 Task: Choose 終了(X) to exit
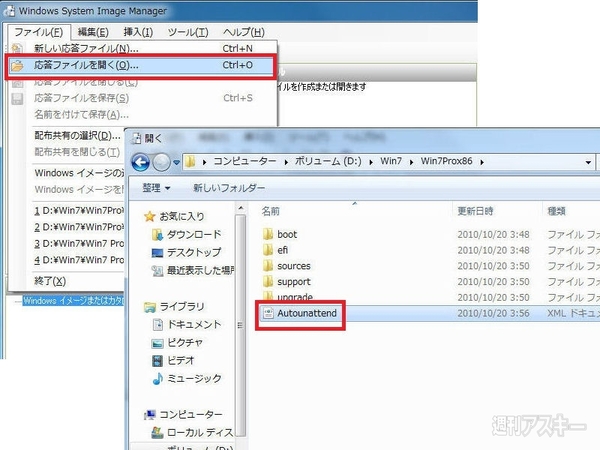click(50, 281)
